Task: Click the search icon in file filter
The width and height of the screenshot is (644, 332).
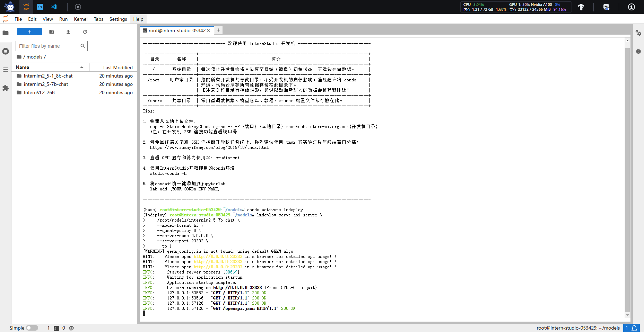Action: (83, 46)
